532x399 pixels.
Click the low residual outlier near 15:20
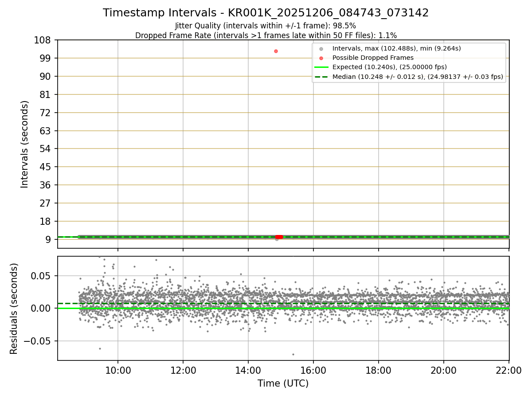coord(293,354)
